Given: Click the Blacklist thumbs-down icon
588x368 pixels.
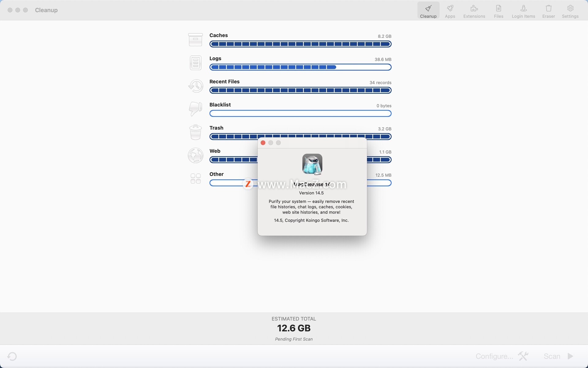Looking at the screenshot, I should (x=195, y=109).
